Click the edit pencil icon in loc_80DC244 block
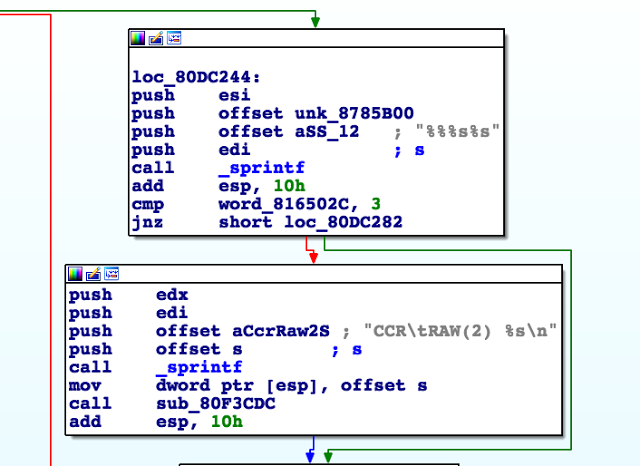The image size is (640, 466). point(156,38)
